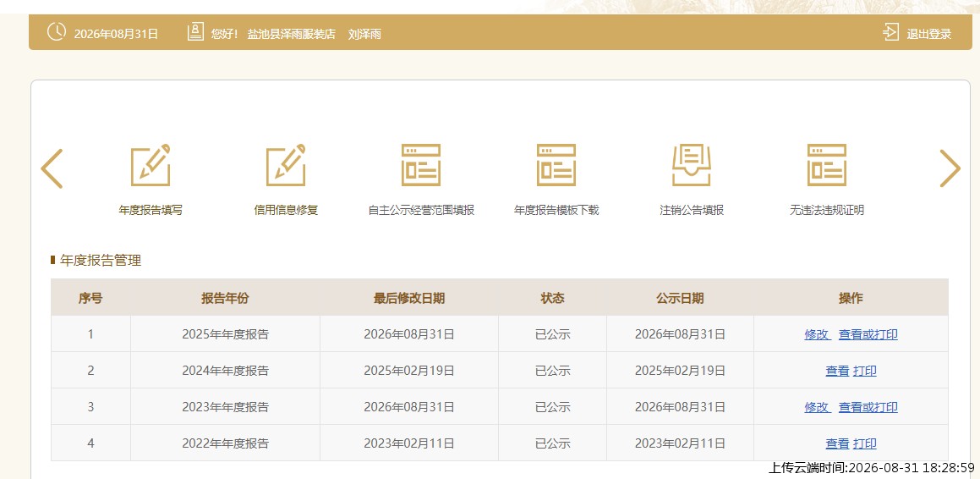This screenshot has height=479, width=980.
Task: Click the 报告年份 column header
Action: click(x=225, y=298)
